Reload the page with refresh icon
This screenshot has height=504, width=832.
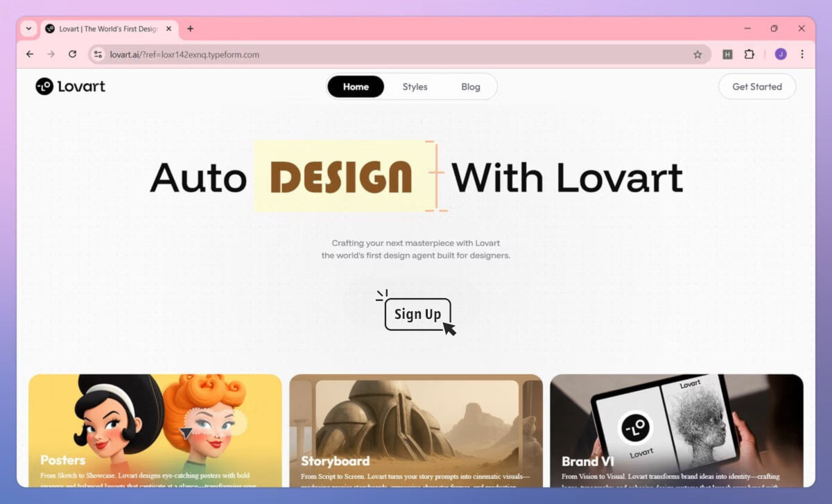72,54
